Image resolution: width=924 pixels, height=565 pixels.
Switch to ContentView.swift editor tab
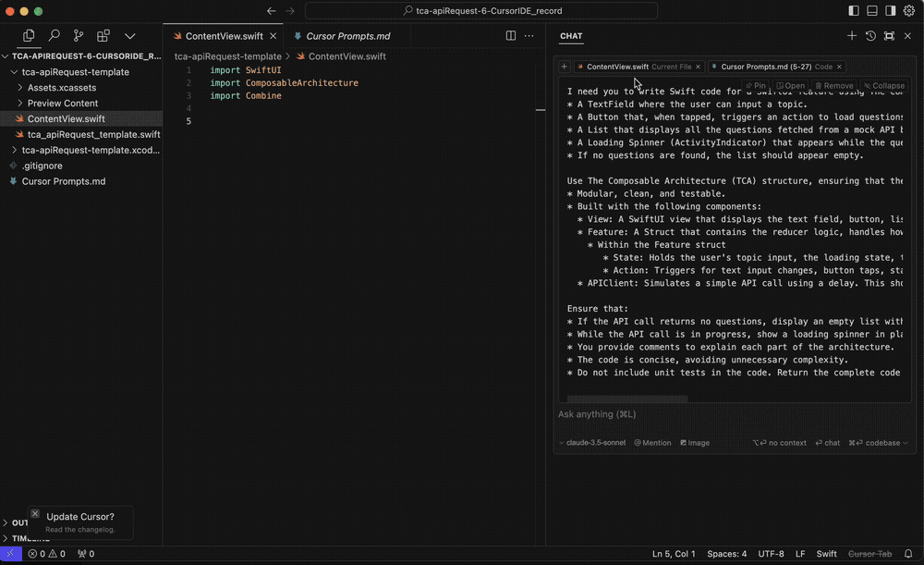[x=224, y=36]
